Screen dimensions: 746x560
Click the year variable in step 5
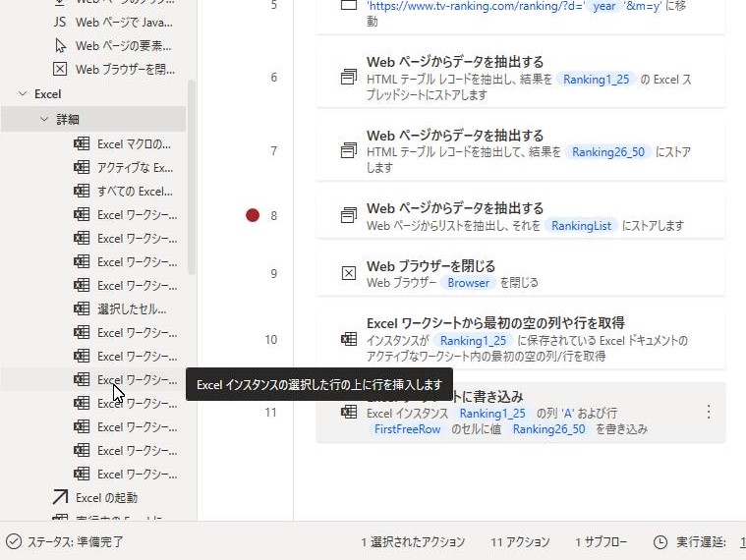click(x=603, y=7)
